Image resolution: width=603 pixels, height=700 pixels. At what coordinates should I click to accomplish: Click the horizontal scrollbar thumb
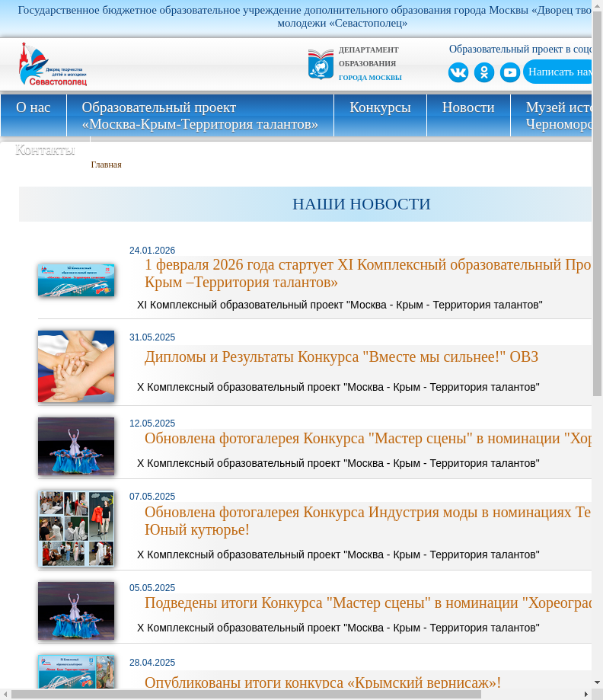pyautogui.click(x=246, y=695)
